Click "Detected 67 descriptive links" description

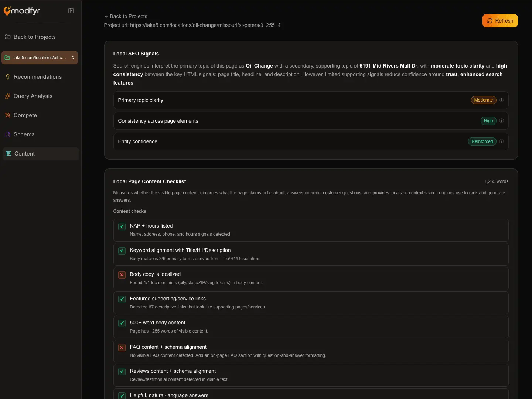coord(198,307)
